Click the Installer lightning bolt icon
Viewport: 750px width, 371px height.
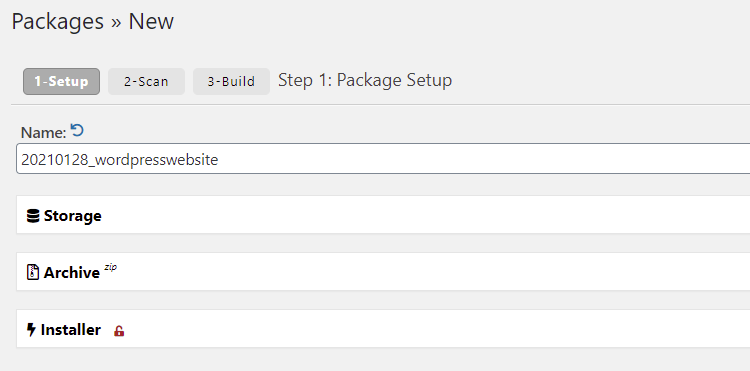pyautogui.click(x=31, y=330)
